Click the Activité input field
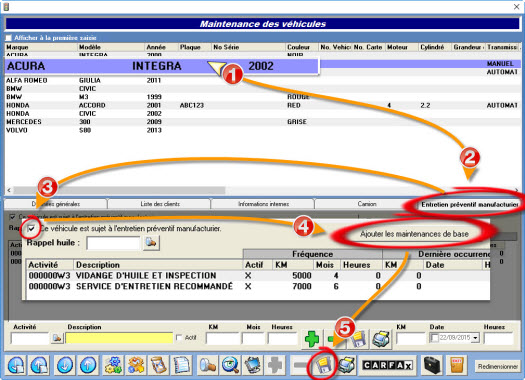Image resolution: width=525 pixels, height=380 pixels. point(30,338)
